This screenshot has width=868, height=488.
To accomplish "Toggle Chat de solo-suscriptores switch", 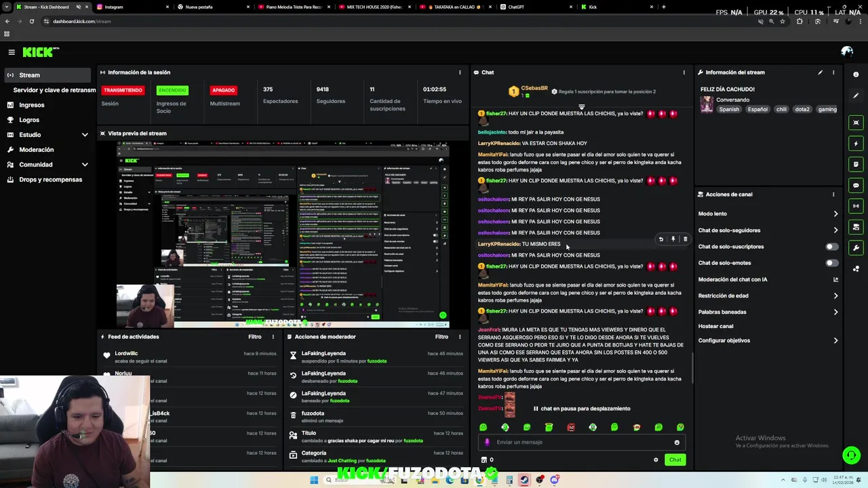I will (831, 247).
